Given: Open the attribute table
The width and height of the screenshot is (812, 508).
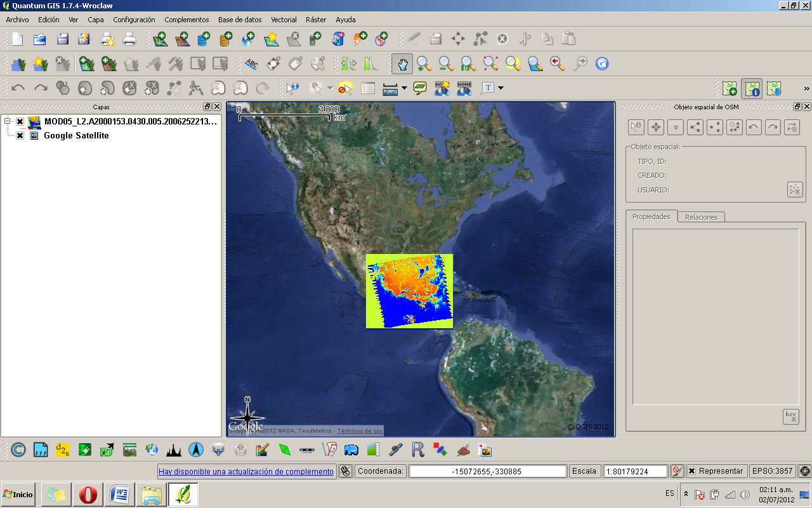Looking at the screenshot, I should coord(368,88).
